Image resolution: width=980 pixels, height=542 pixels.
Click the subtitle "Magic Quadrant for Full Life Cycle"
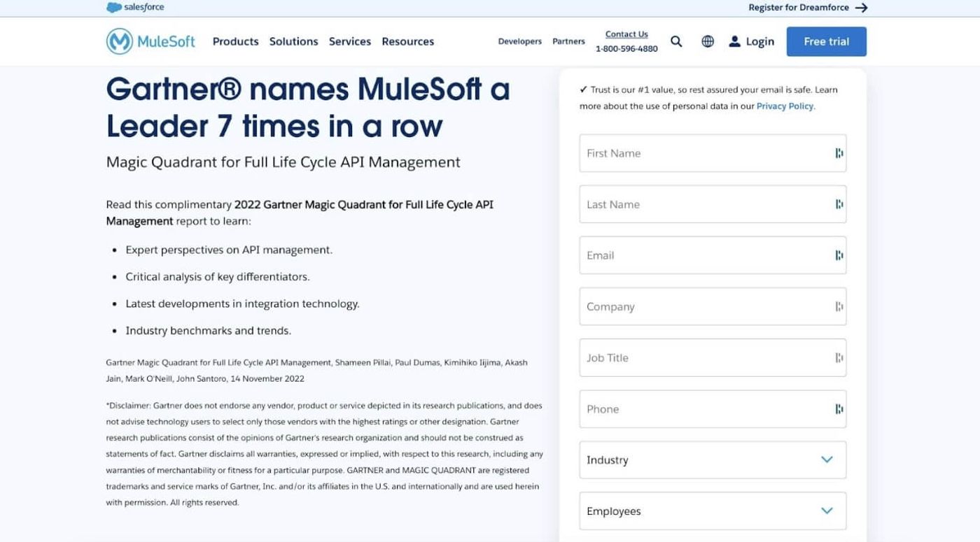[x=283, y=162]
